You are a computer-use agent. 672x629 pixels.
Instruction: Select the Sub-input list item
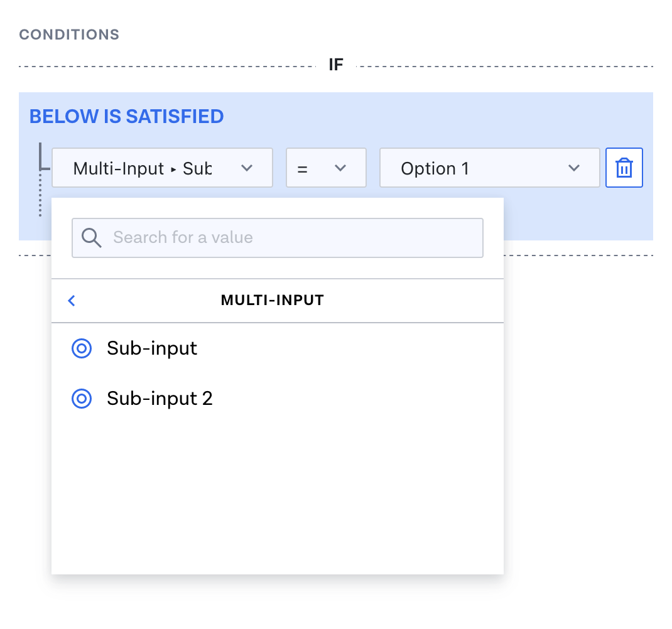pyautogui.click(x=152, y=348)
